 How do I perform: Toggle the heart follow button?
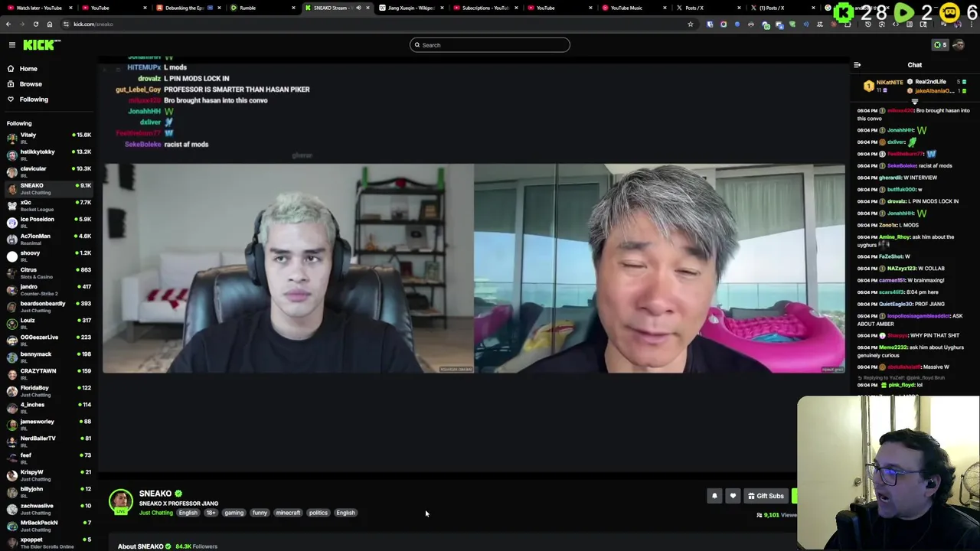coord(733,497)
